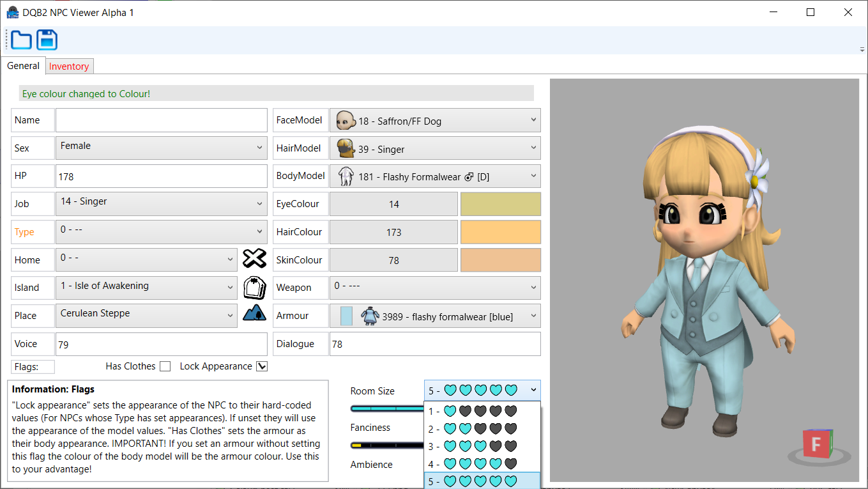Expand the BodyModel dropdown
The image size is (868, 489).
(533, 176)
